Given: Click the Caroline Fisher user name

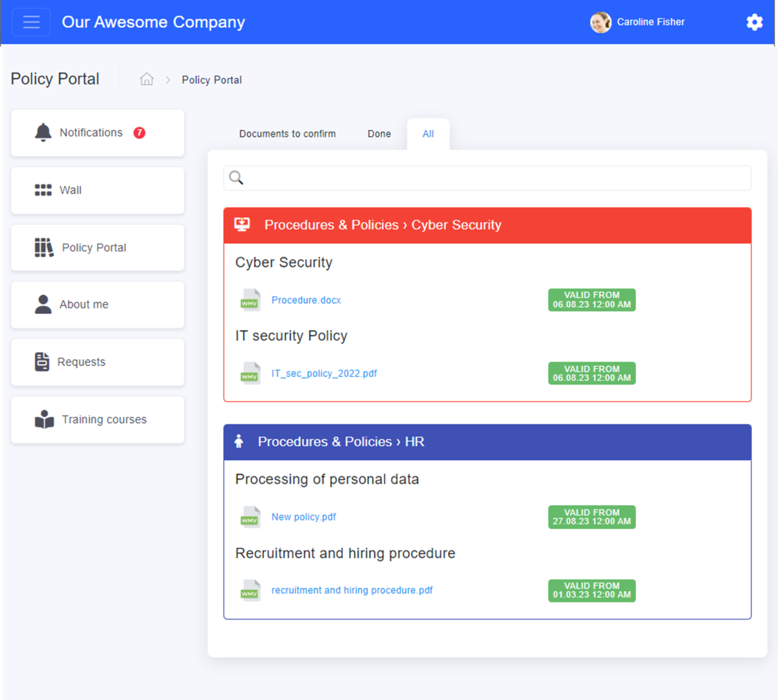Looking at the screenshot, I should pyautogui.click(x=650, y=22).
